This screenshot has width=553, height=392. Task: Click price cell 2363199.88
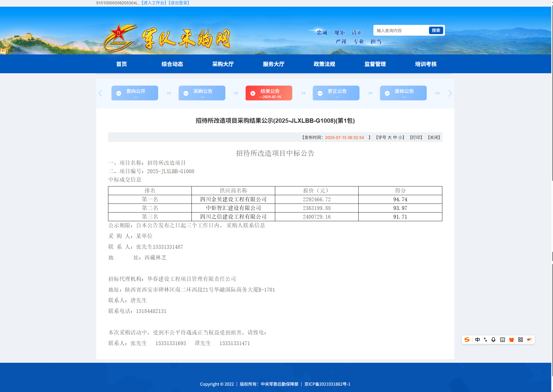click(x=317, y=208)
